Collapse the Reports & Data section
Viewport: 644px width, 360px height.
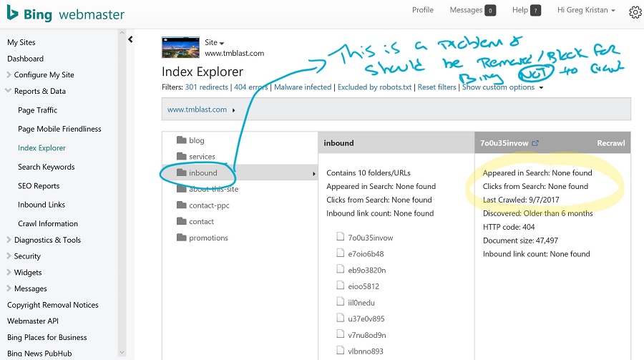coord(8,90)
